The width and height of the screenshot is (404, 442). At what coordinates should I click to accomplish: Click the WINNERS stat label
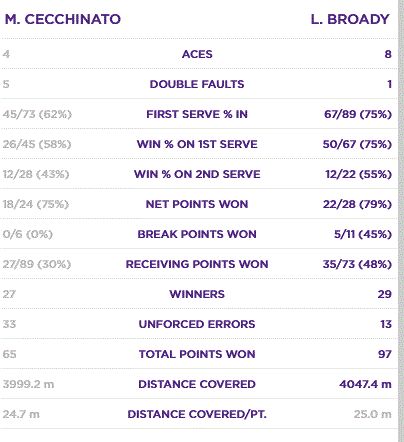tap(197, 294)
